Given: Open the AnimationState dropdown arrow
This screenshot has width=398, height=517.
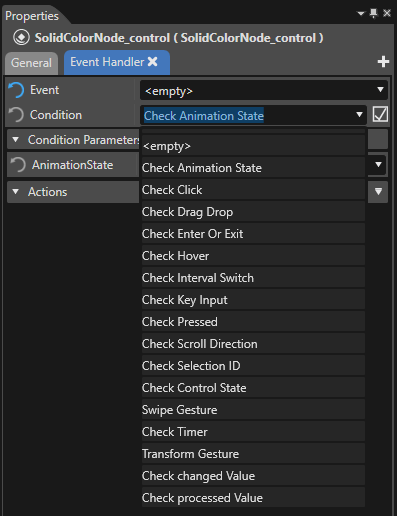Looking at the screenshot, I should pos(378,165).
